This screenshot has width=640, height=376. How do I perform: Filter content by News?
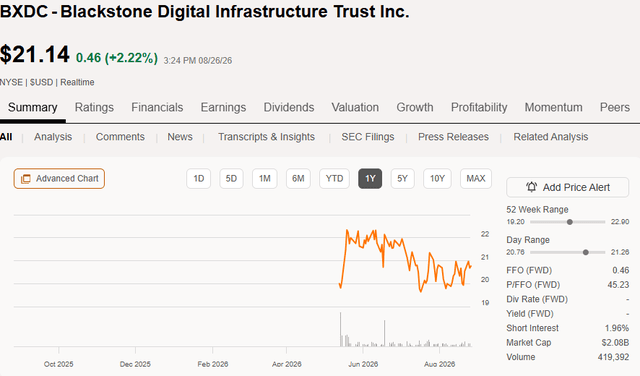point(180,137)
